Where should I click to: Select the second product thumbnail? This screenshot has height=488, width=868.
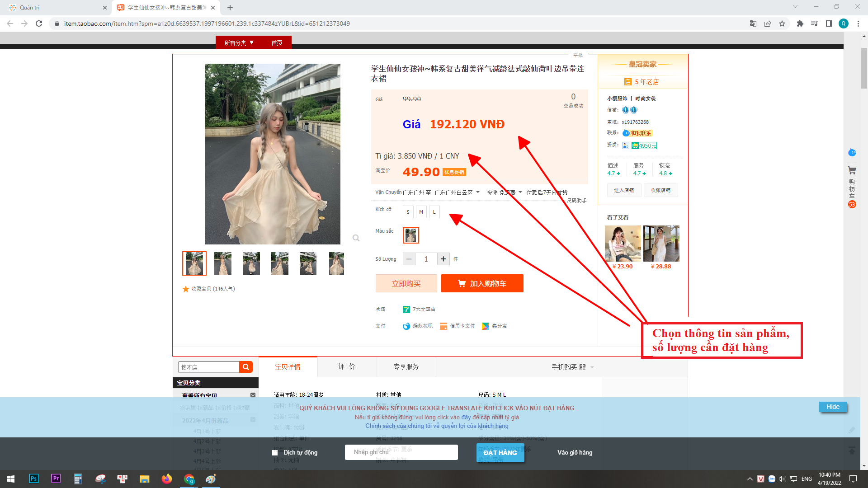pyautogui.click(x=223, y=263)
